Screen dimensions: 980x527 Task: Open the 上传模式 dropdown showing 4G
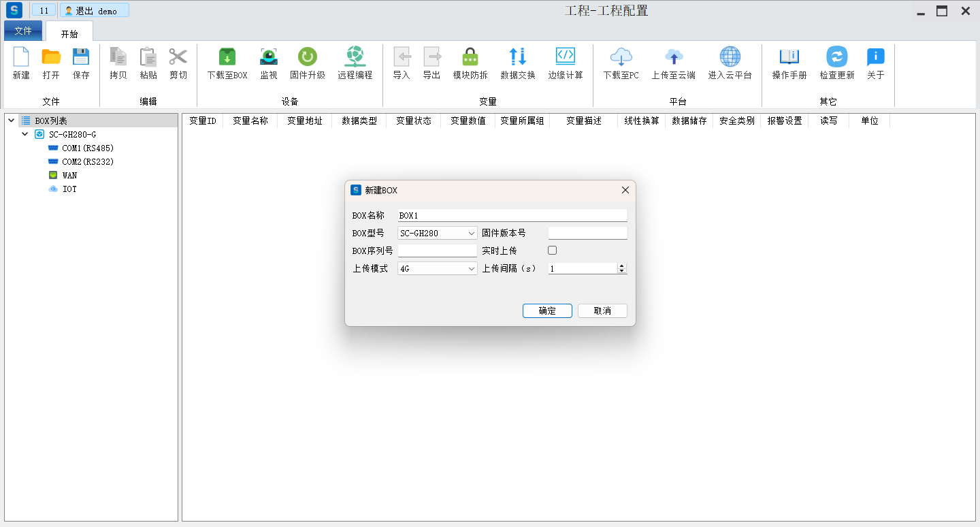[x=438, y=269]
